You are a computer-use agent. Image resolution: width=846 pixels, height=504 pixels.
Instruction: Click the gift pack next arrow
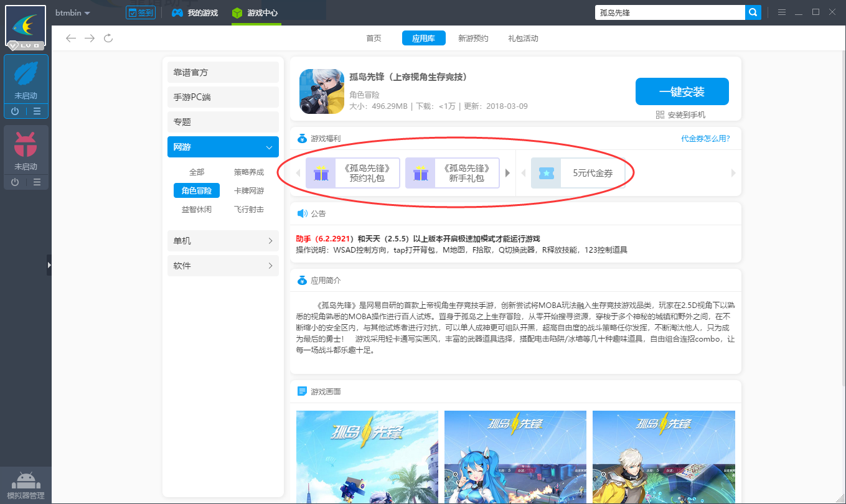pyautogui.click(x=507, y=173)
